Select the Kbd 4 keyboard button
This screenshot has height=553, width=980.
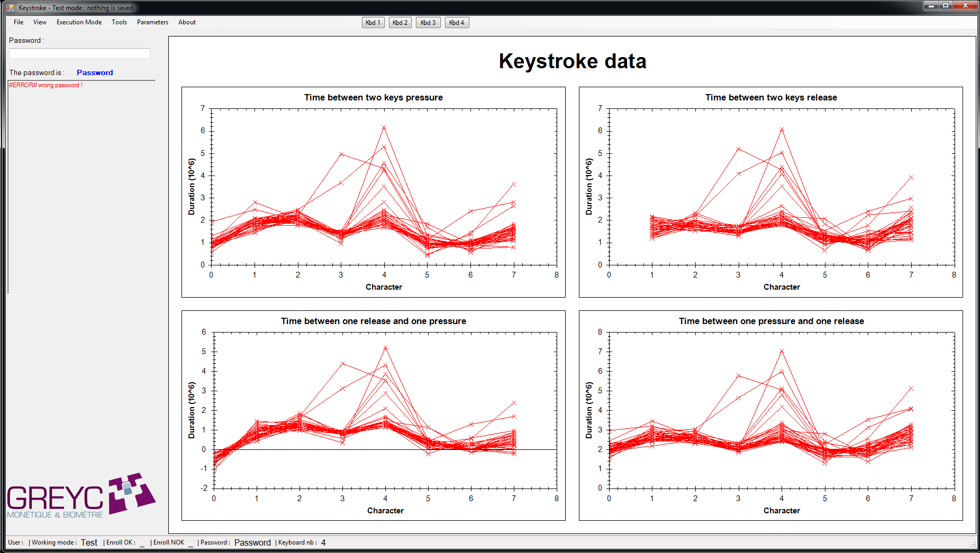[x=457, y=22]
